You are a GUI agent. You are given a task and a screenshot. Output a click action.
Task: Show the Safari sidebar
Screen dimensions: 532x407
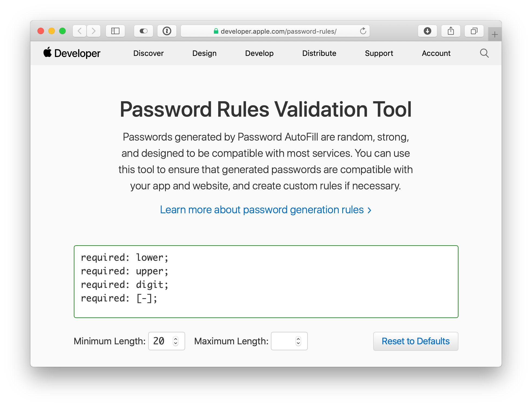pyautogui.click(x=115, y=31)
